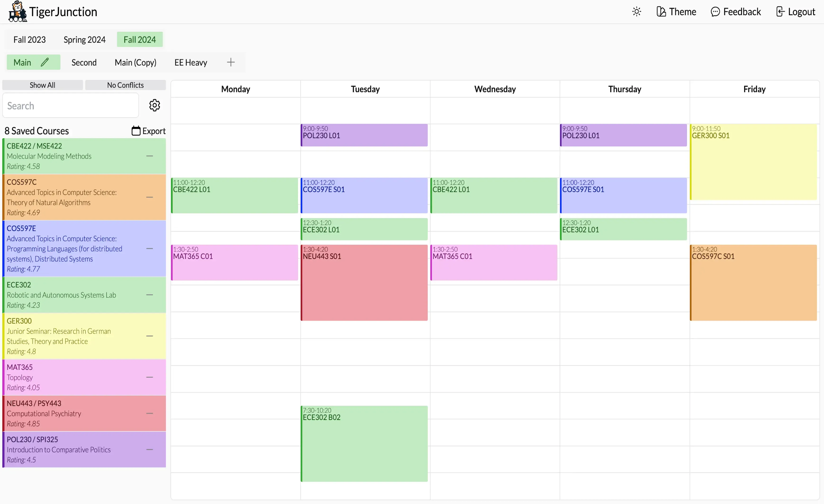824x504 pixels.
Task: Click the Main (Copy) schedule tab
Action: pos(135,62)
